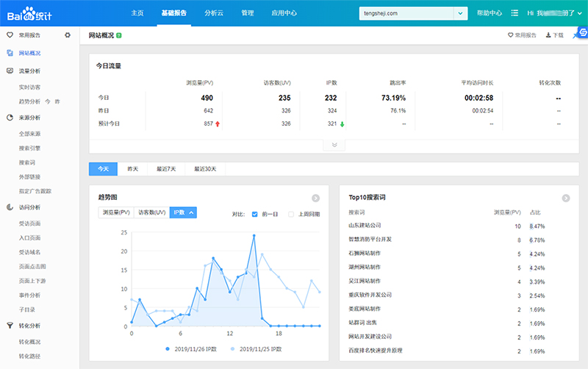Select 基础报告 in top navigation
The width and height of the screenshot is (588, 369).
(x=174, y=13)
